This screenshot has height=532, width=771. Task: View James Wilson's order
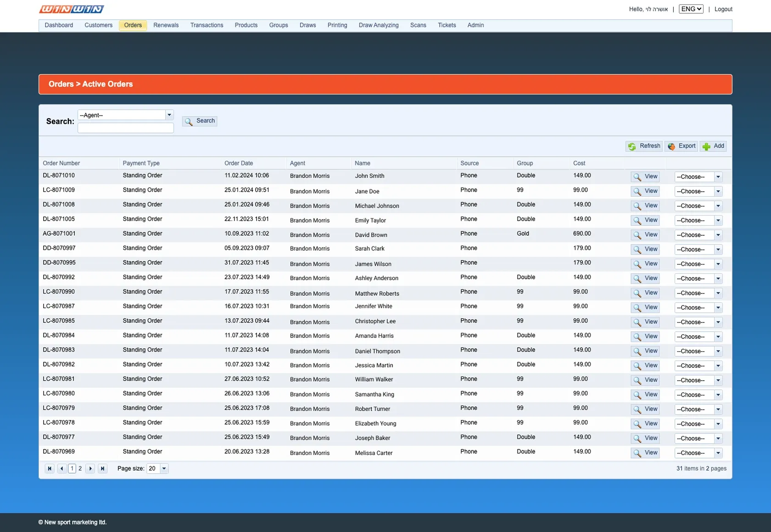click(x=645, y=264)
